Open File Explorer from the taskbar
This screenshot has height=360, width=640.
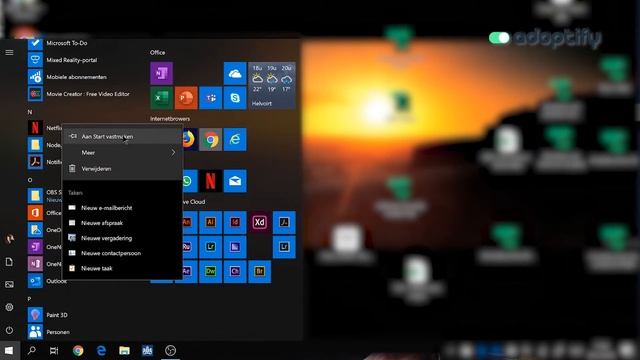124,350
